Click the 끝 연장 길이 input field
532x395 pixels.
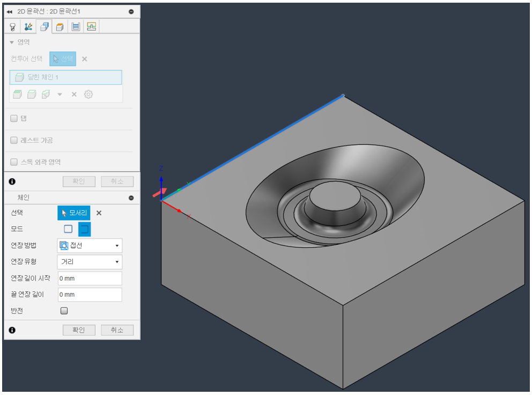pos(90,295)
